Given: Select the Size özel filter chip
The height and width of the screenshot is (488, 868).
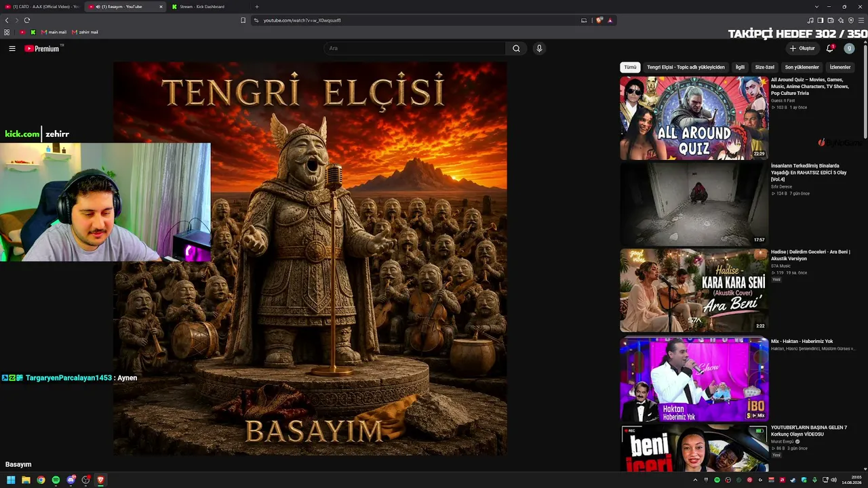Looking at the screenshot, I should click(765, 67).
